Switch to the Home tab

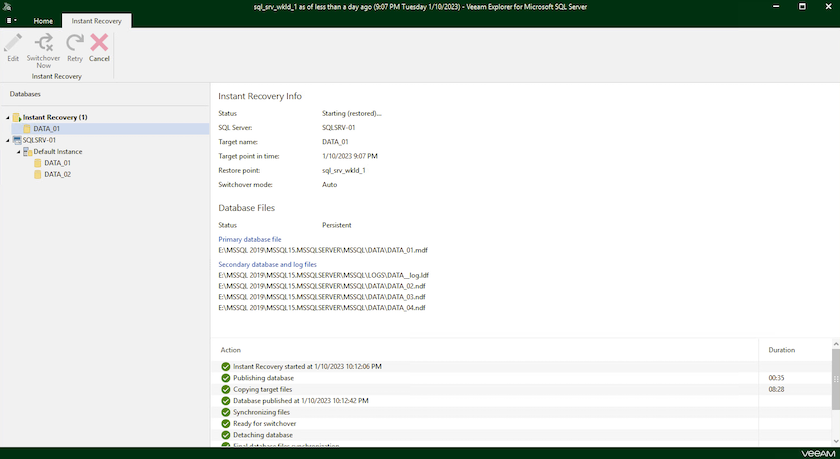tap(43, 20)
